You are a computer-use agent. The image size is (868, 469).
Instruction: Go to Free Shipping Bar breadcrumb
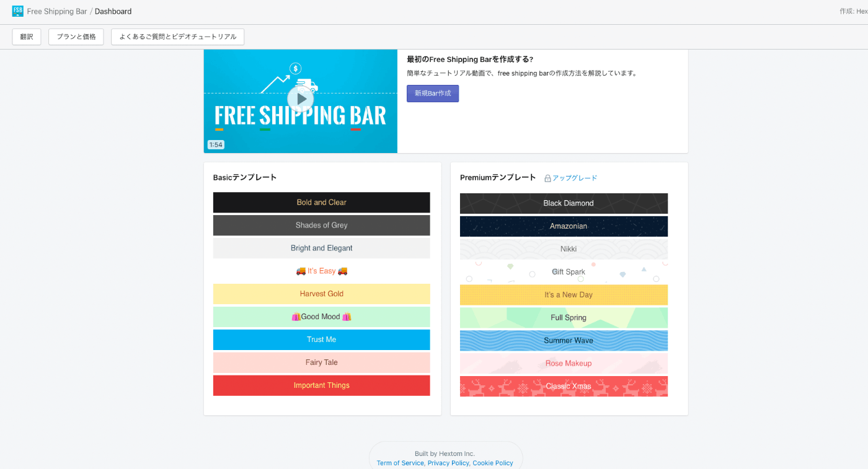pos(57,11)
